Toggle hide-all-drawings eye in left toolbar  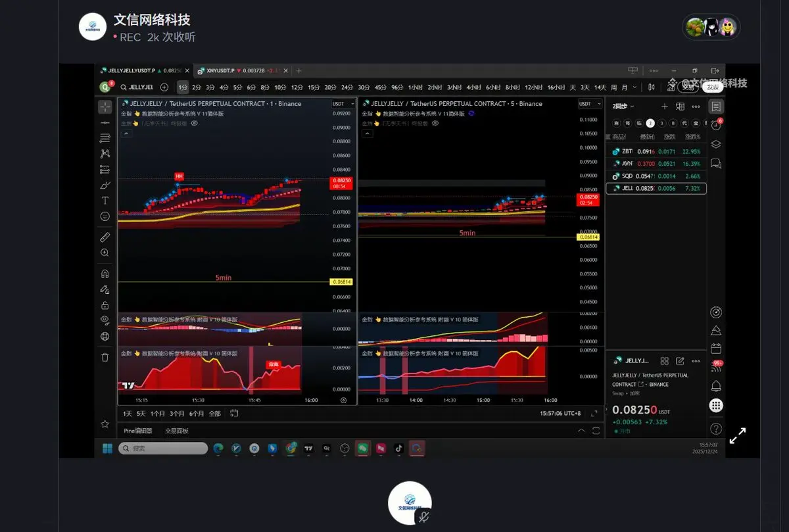click(105, 320)
